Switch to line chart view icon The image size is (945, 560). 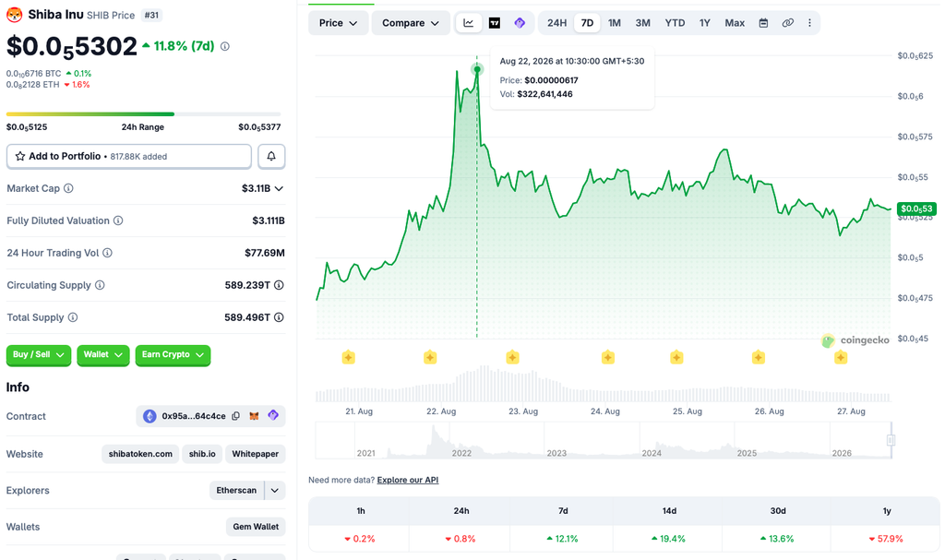pyautogui.click(x=468, y=23)
